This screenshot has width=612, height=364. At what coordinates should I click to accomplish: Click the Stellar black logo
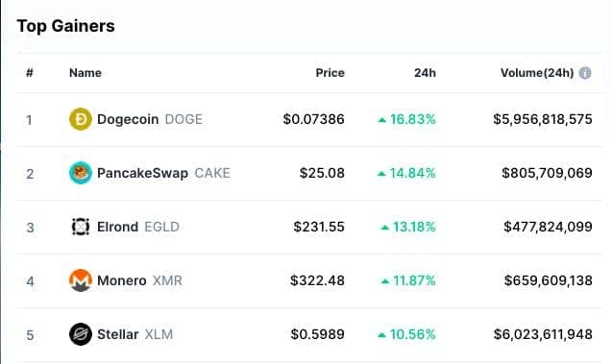81,334
